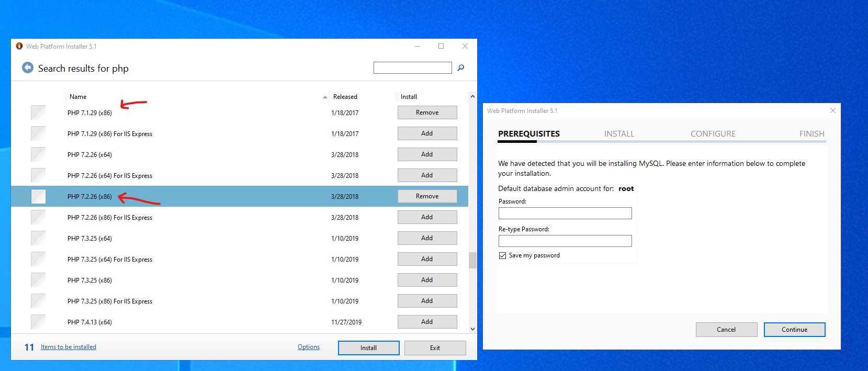Click the search text box

click(413, 68)
